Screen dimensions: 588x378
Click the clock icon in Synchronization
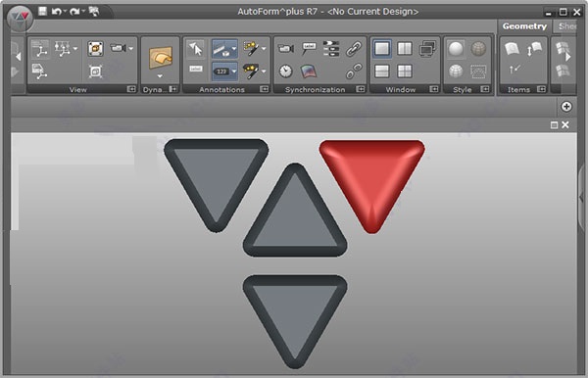click(x=286, y=71)
